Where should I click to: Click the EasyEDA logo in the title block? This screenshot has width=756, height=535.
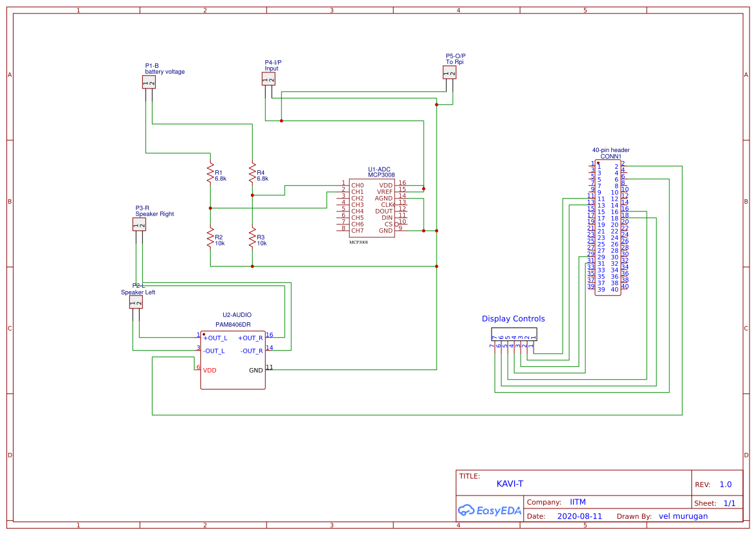pyautogui.click(x=490, y=510)
